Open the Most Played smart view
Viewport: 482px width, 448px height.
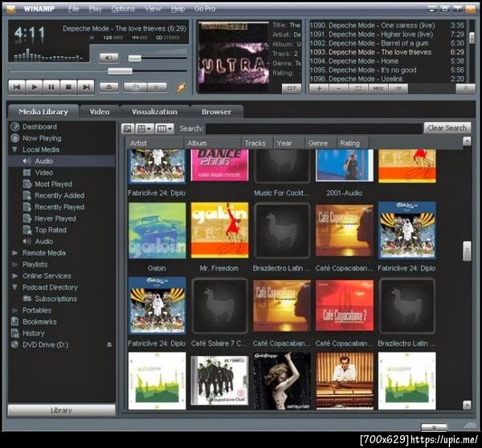click(53, 184)
